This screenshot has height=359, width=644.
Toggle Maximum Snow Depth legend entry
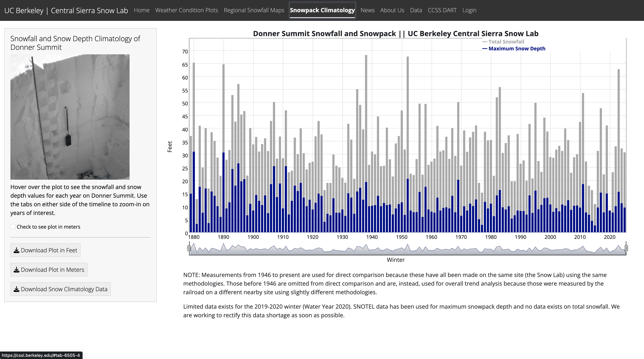pos(516,49)
